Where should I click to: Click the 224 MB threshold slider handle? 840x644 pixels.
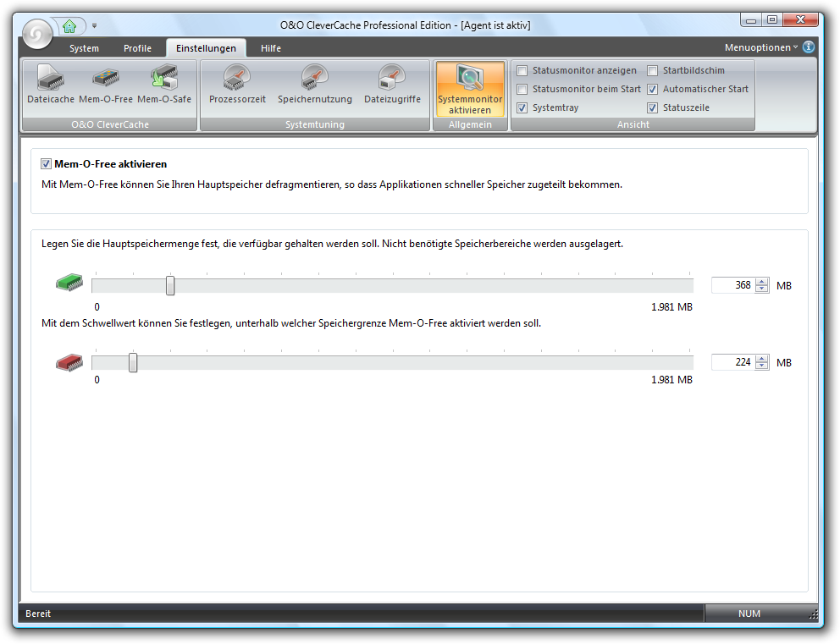click(x=133, y=363)
